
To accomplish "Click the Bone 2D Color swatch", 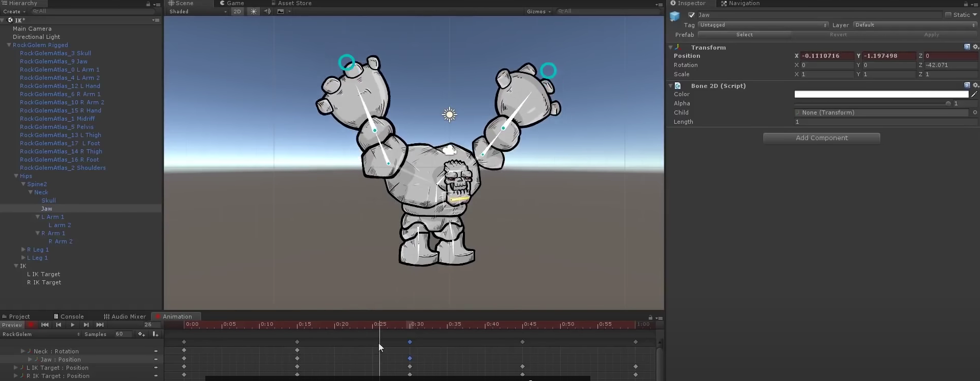I will (x=881, y=94).
